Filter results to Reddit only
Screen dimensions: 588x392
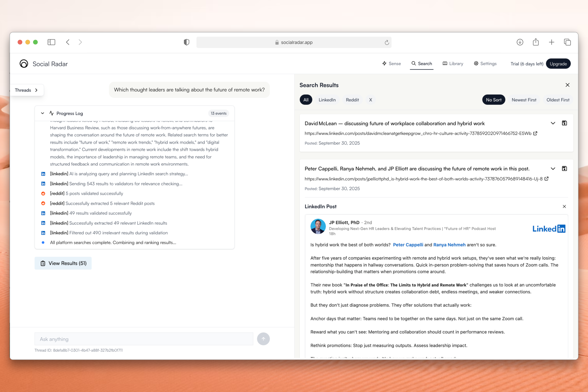(x=352, y=100)
